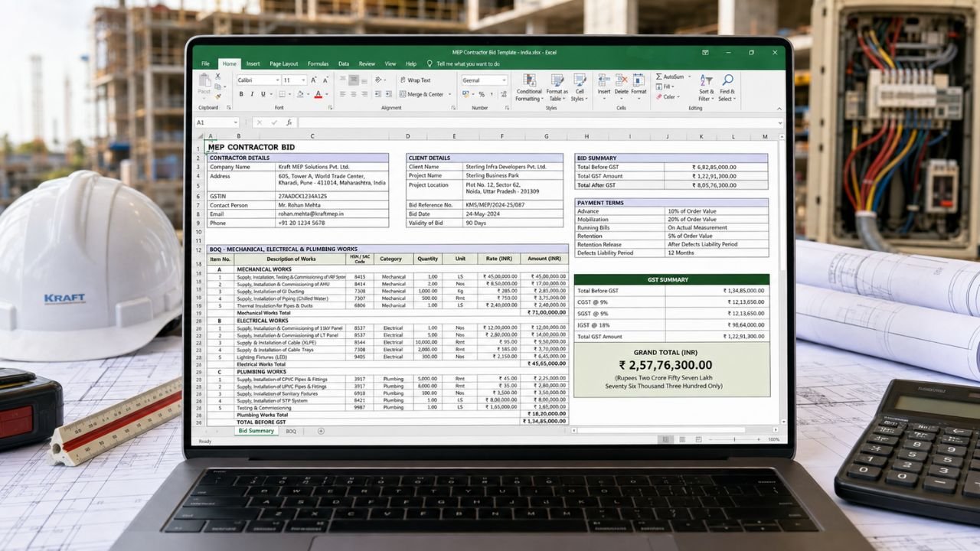Image resolution: width=980 pixels, height=551 pixels.
Task: Open the View ribbon tab
Action: coord(390,64)
